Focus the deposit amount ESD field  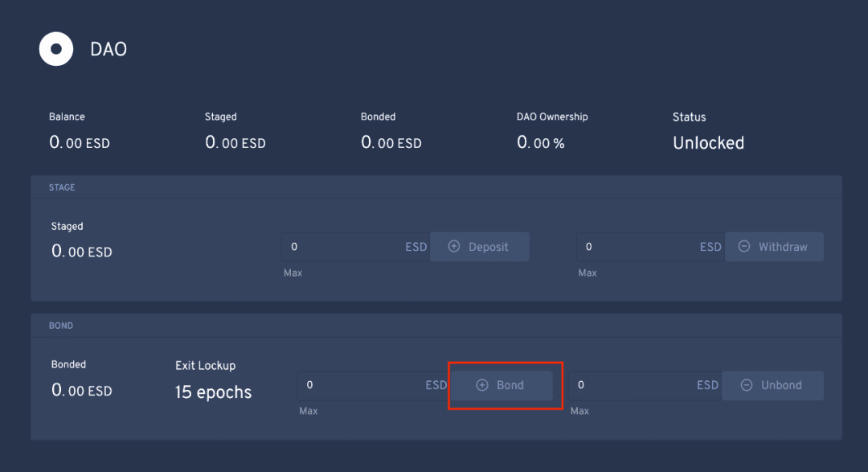coord(355,247)
